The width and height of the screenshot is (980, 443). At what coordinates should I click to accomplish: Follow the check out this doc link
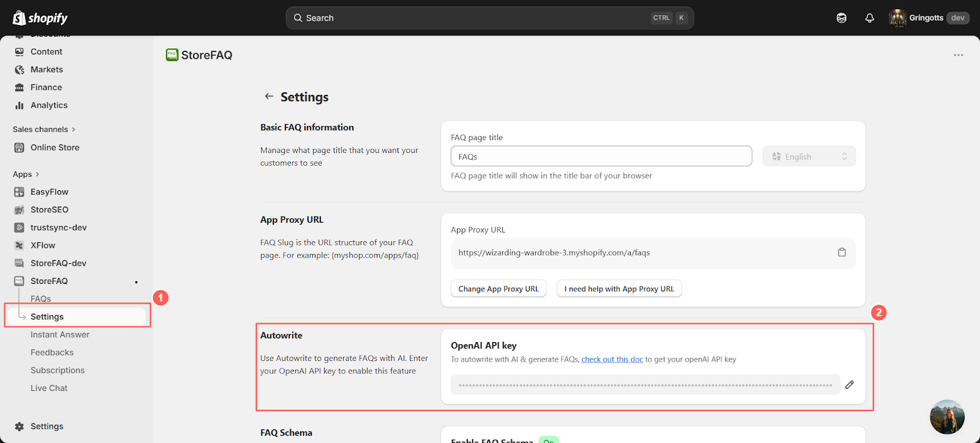[x=612, y=359]
